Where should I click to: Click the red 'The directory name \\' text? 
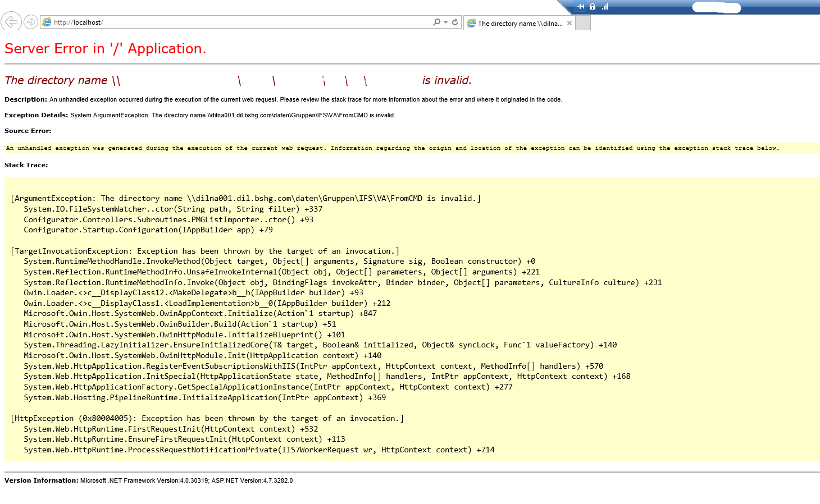pos(62,80)
